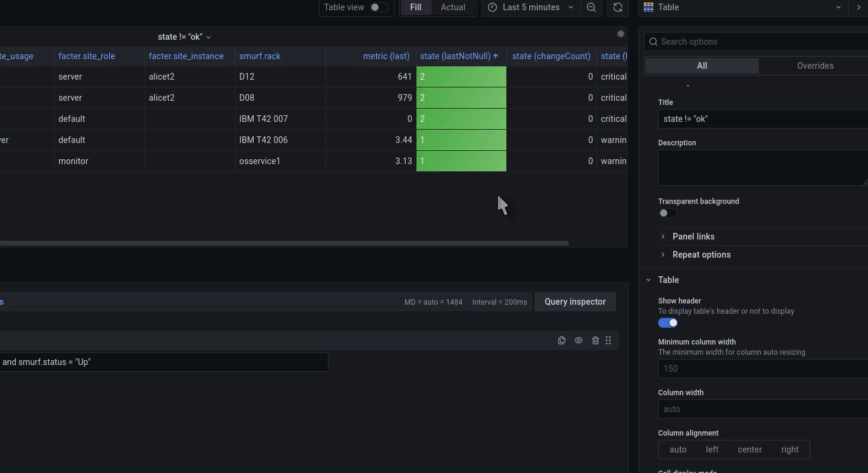
Task: Enable Table view toggle
Action: (x=375, y=7)
